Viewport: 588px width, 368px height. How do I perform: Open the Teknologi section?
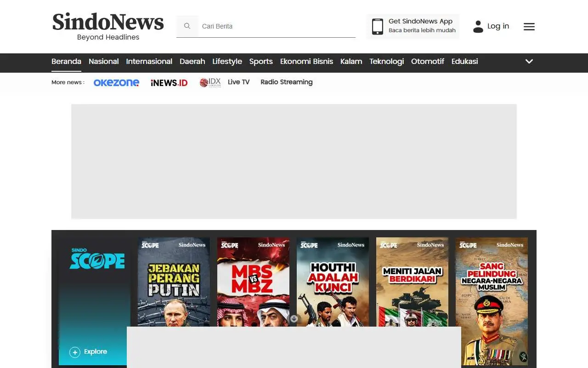pos(386,61)
